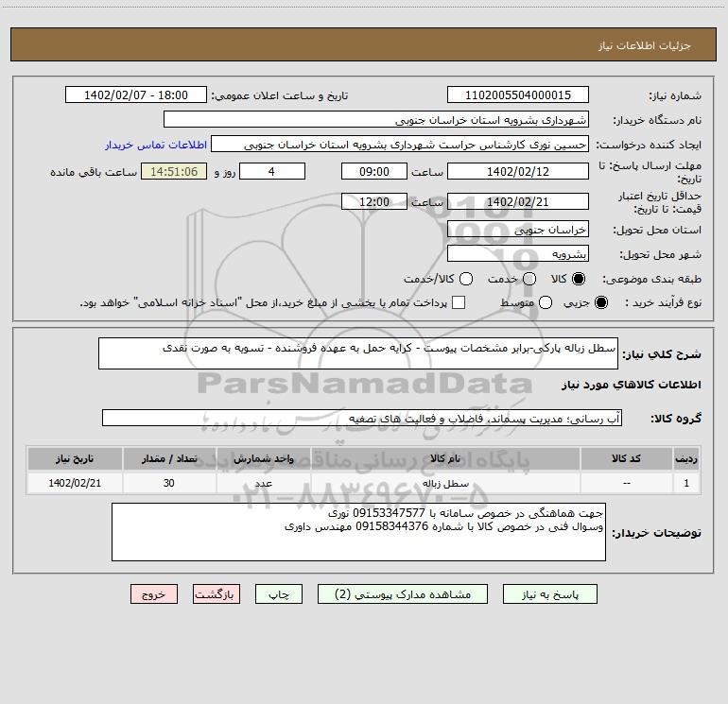Click the بازگشت back button
Screen dimensions: 728x704
click(x=217, y=594)
